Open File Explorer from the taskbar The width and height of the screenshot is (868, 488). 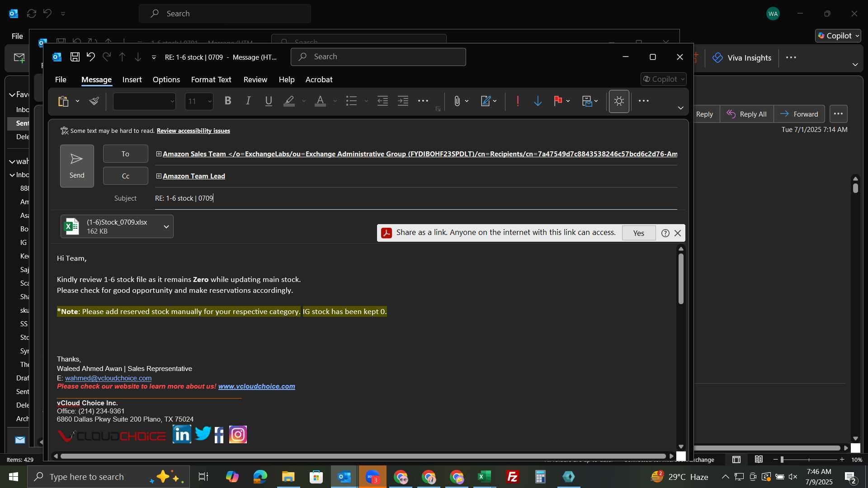click(288, 477)
